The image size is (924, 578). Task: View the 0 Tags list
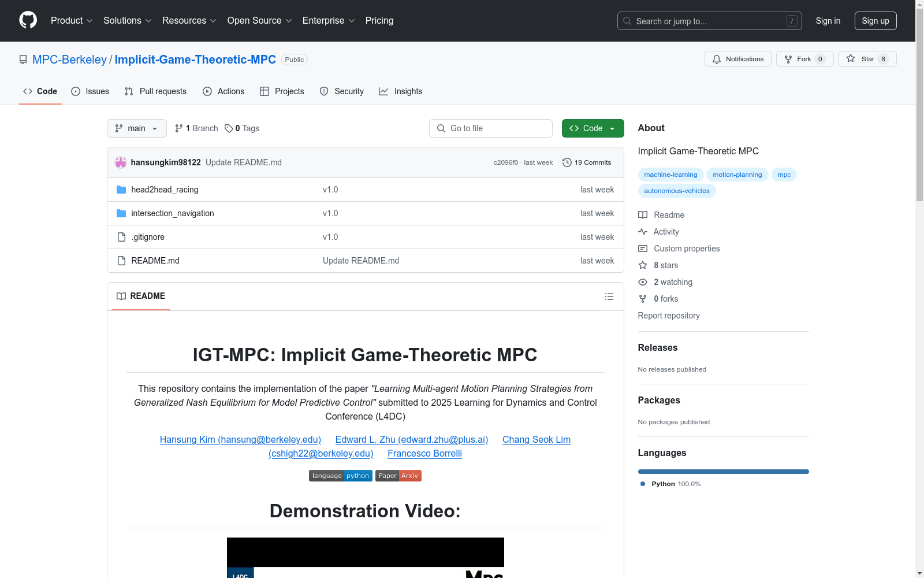pyautogui.click(x=242, y=128)
